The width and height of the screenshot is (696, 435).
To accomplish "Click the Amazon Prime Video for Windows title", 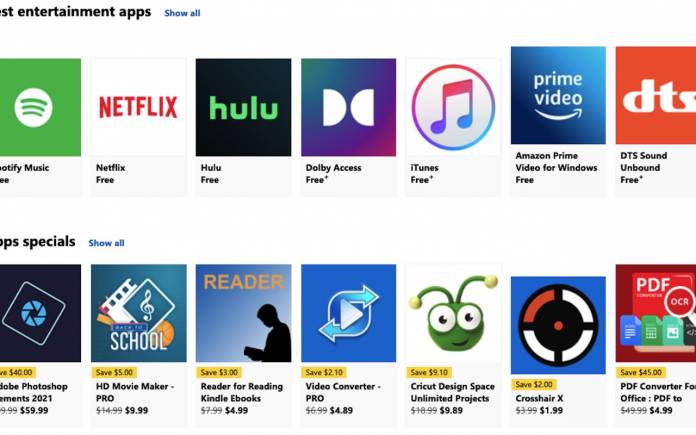I will (556, 162).
